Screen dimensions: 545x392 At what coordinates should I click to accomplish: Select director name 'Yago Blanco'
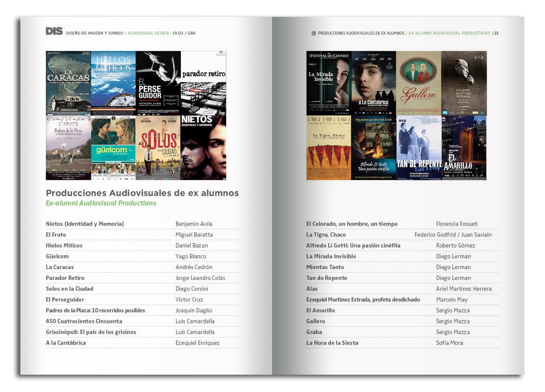coord(191,256)
